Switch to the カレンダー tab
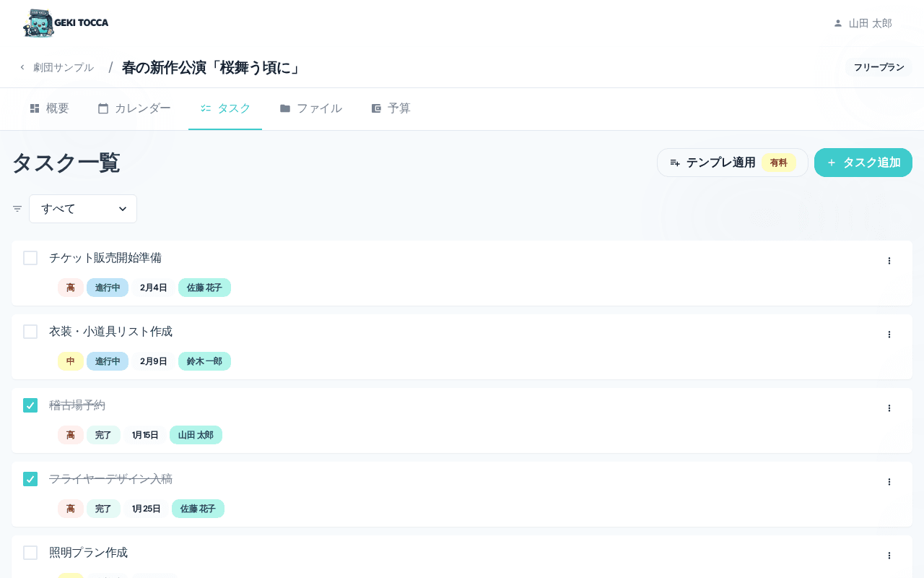The height and width of the screenshot is (578, 924). click(x=134, y=108)
